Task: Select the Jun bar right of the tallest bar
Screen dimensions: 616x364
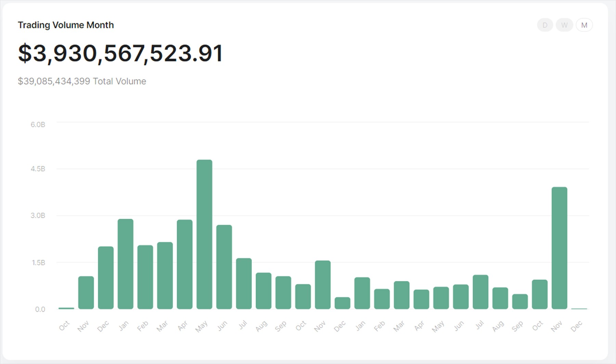Action: coord(224,267)
